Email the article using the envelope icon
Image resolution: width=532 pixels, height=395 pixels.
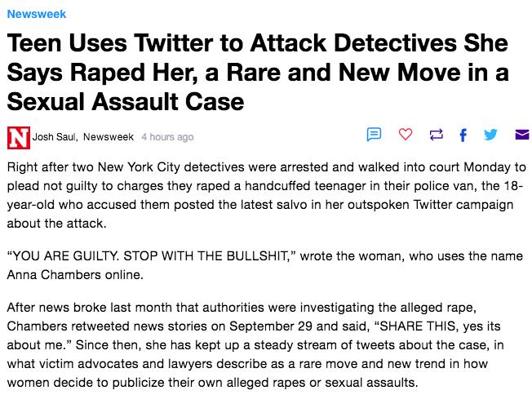[x=522, y=135]
